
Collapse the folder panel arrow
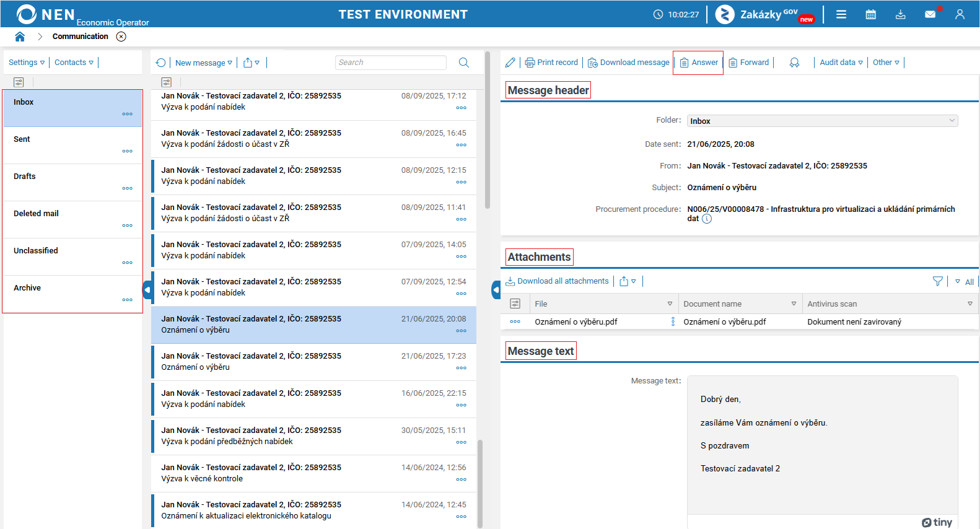pos(147,290)
